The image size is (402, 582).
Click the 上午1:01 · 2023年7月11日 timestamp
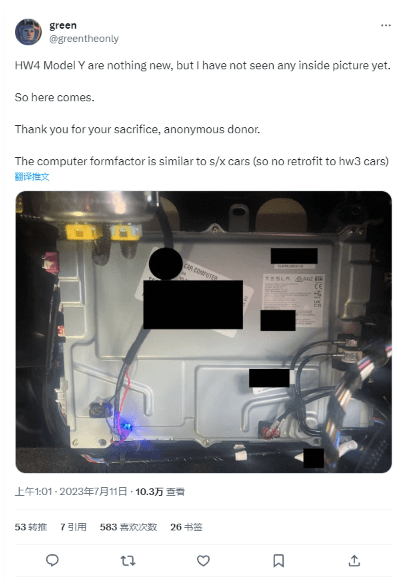[71, 492]
